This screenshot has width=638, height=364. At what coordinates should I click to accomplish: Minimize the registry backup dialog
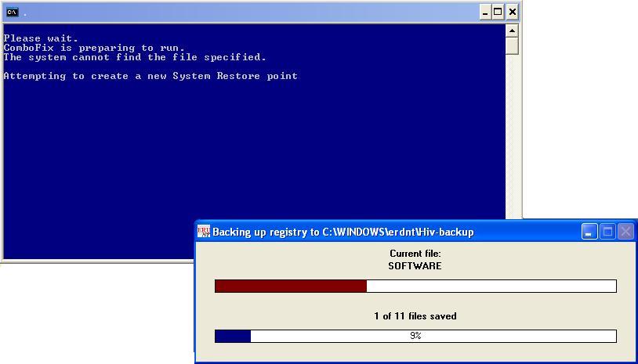(589, 232)
